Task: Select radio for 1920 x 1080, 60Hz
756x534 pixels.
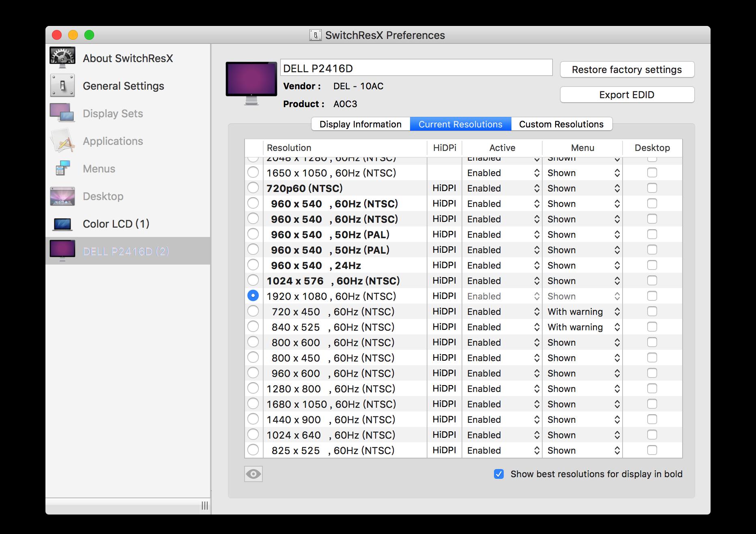Action: click(253, 296)
